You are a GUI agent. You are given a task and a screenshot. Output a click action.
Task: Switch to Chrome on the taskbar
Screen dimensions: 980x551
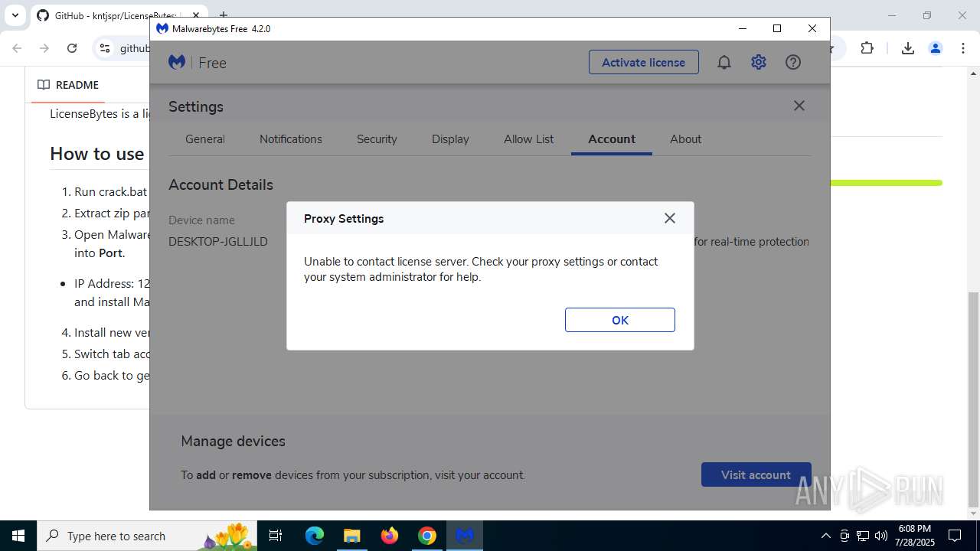coord(427,536)
